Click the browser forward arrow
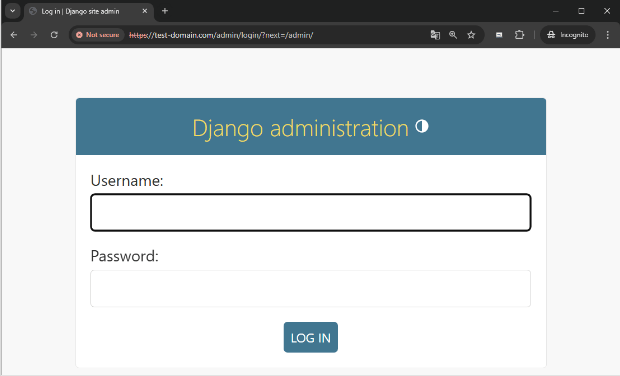This screenshot has height=376, width=620. point(34,35)
